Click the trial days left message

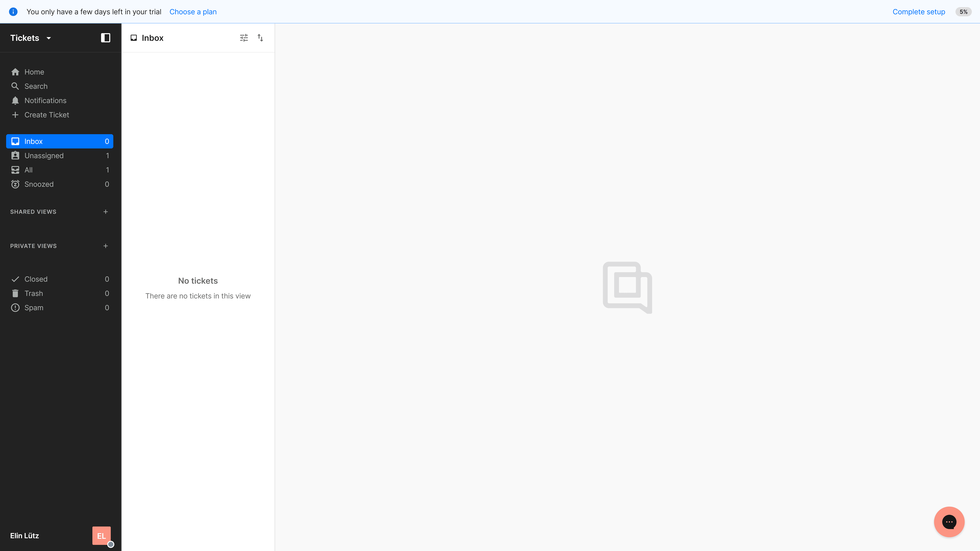click(x=94, y=12)
